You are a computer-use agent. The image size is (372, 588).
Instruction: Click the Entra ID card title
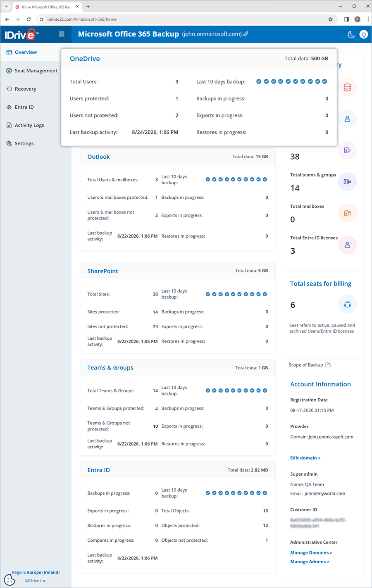(x=98, y=470)
